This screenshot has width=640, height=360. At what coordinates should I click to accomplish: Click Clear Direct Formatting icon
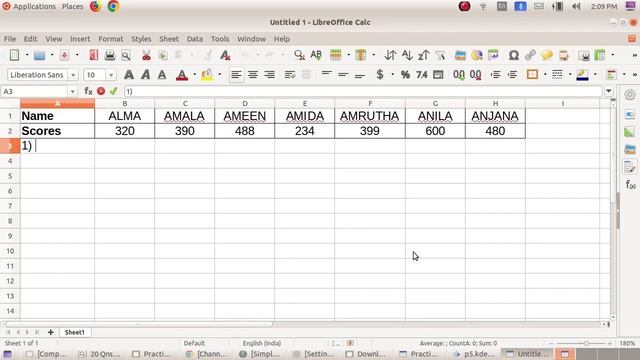pos(225,55)
